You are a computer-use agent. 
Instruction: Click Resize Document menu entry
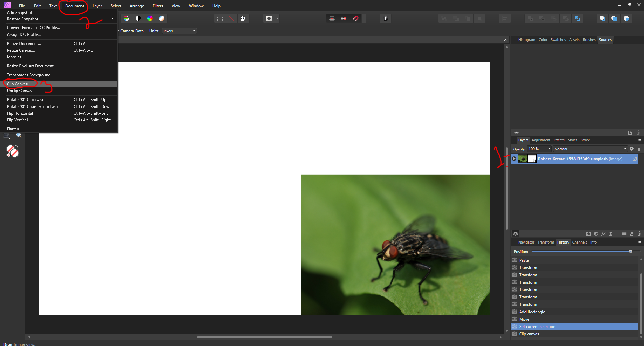pyautogui.click(x=59, y=44)
